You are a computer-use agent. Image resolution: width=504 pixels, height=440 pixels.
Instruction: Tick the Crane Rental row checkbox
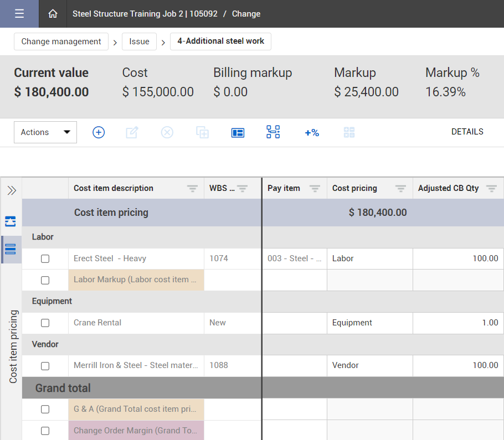point(45,323)
